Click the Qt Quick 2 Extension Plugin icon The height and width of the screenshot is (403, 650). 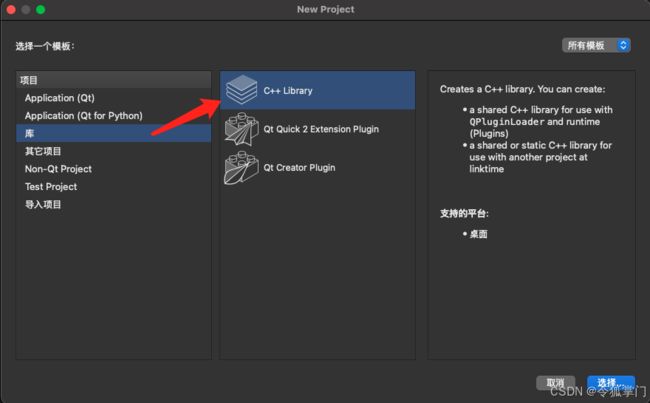241,129
